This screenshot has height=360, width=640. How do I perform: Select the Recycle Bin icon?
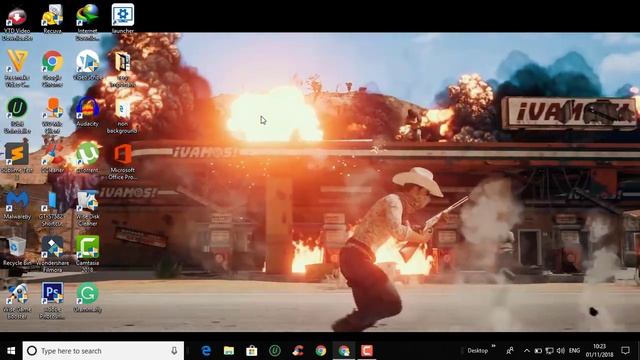(17, 252)
